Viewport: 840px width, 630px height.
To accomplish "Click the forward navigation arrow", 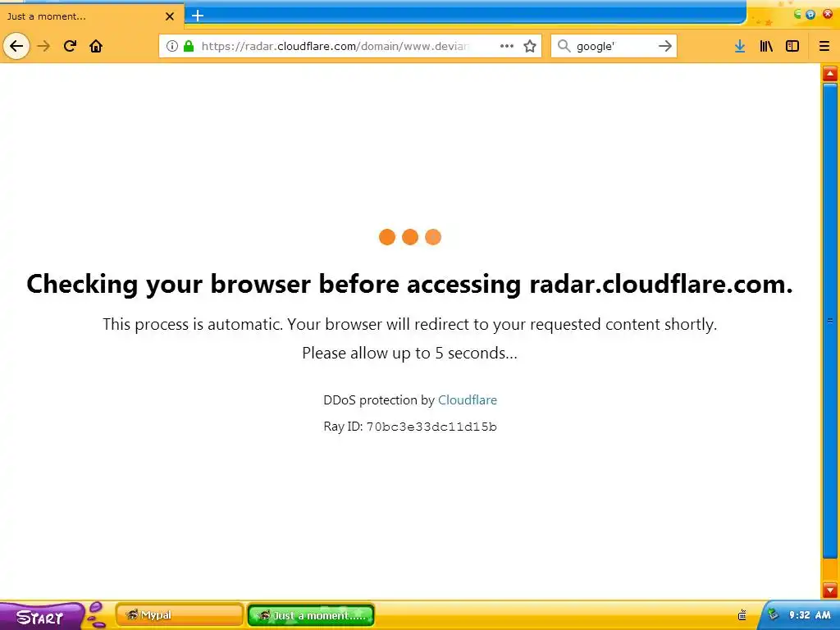I will click(x=43, y=46).
